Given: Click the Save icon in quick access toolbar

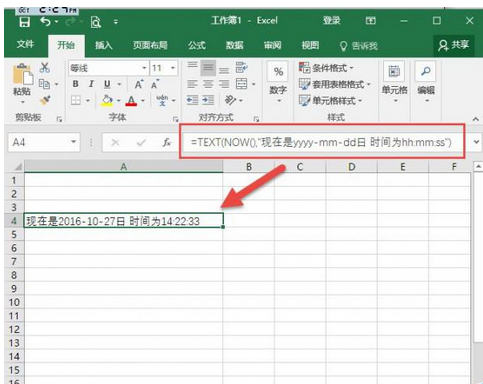Looking at the screenshot, I should (24, 22).
